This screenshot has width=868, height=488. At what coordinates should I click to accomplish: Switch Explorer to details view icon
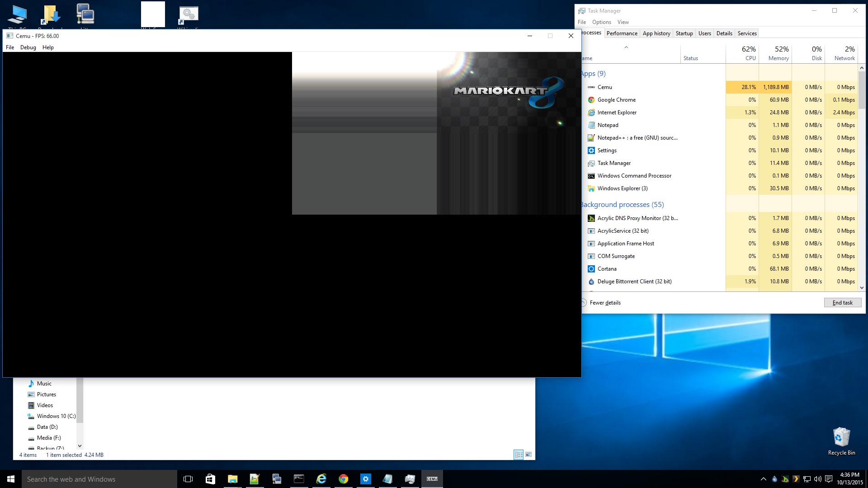[519, 455]
